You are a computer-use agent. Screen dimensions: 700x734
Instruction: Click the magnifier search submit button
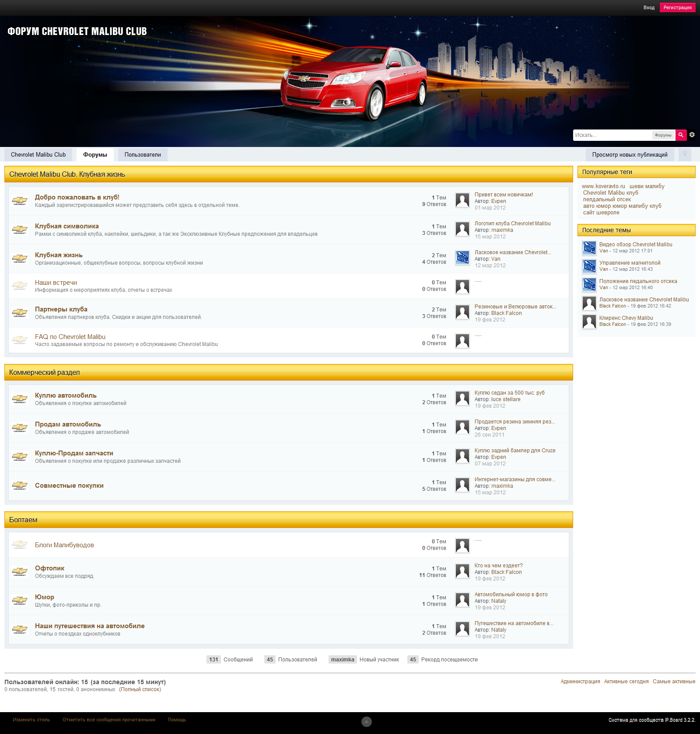(x=681, y=135)
